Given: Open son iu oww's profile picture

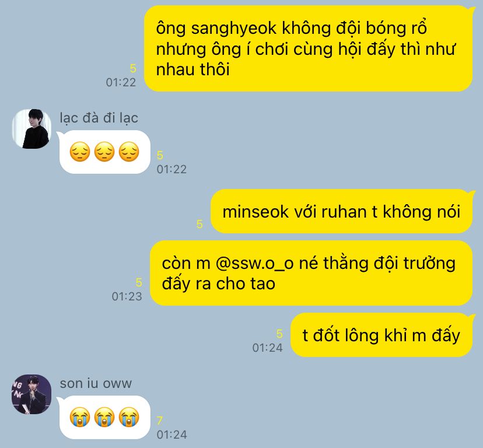Looking at the screenshot, I should 32,394.
